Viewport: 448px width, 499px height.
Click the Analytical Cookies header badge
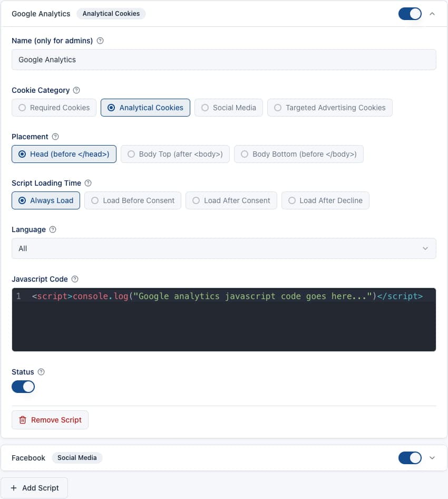pyautogui.click(x=111, y=14)
